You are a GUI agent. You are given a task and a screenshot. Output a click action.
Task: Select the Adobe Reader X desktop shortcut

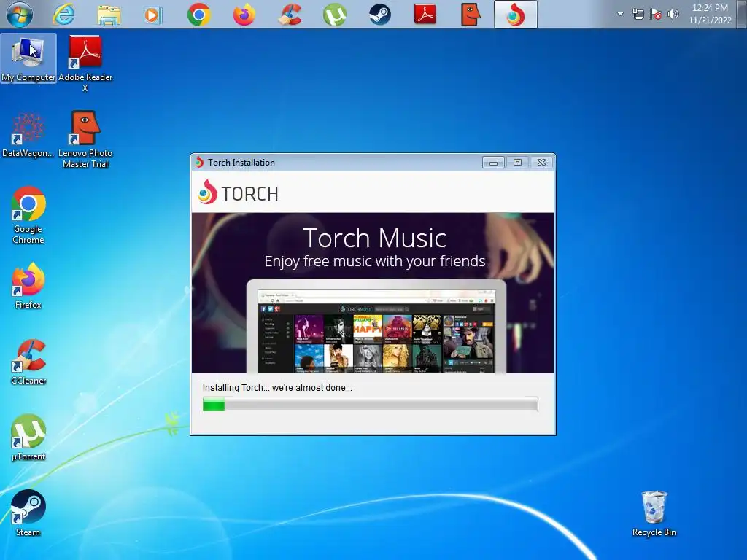pyautogui.click(x=85, y=63)
